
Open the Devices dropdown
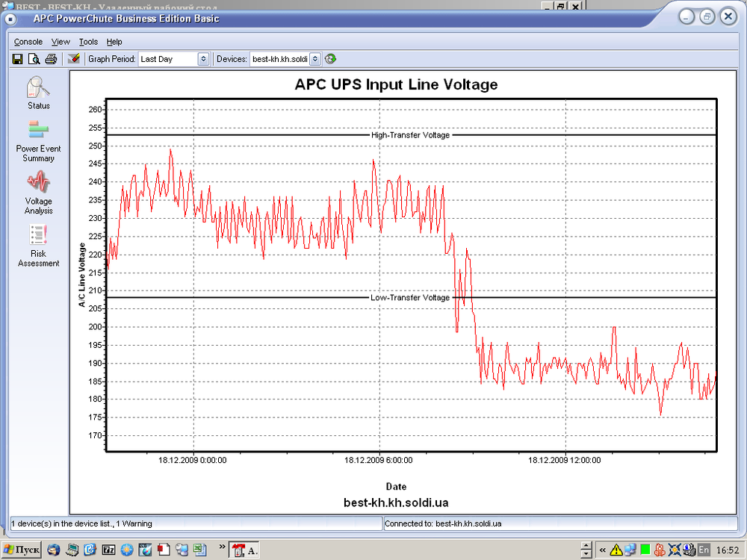(315, 58)
